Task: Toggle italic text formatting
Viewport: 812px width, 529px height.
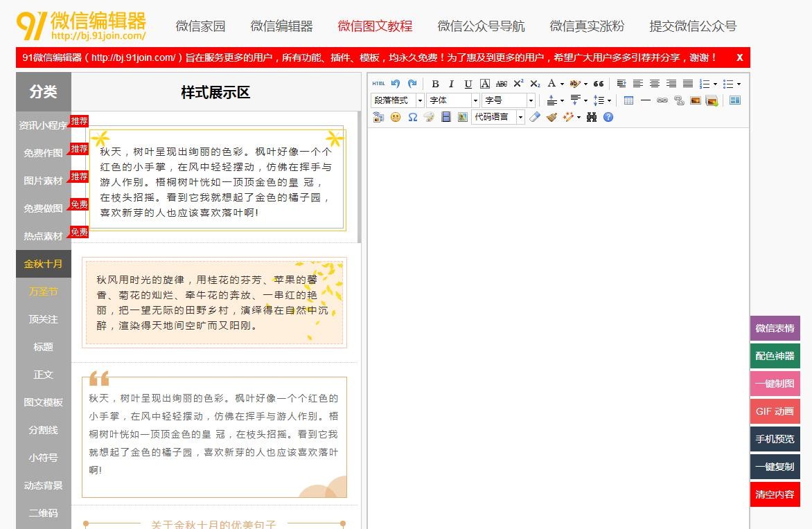Action: (x=451, y=84)
